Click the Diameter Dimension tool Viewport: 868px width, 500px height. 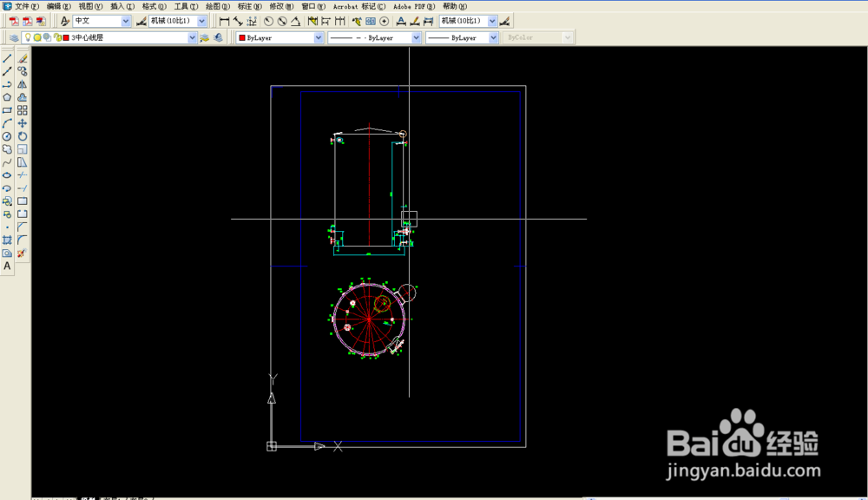[282, 21]
